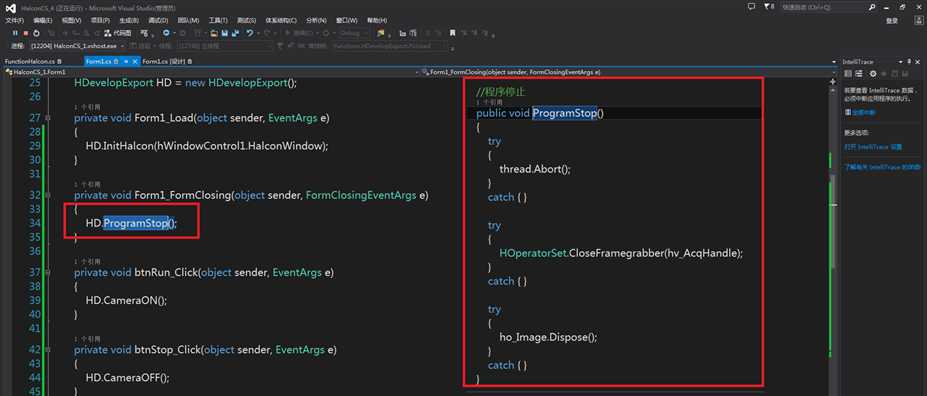Image resolution: width=927 pixels, height=396 pixels.
Task: Toggle a bookmark with the bookmark icon
Action: click(x=452, y=33)
